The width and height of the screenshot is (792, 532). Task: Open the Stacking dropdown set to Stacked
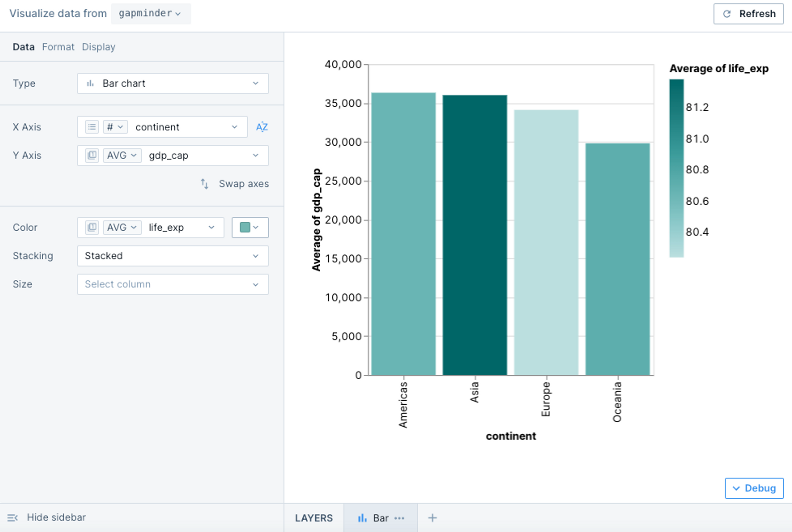173,256
